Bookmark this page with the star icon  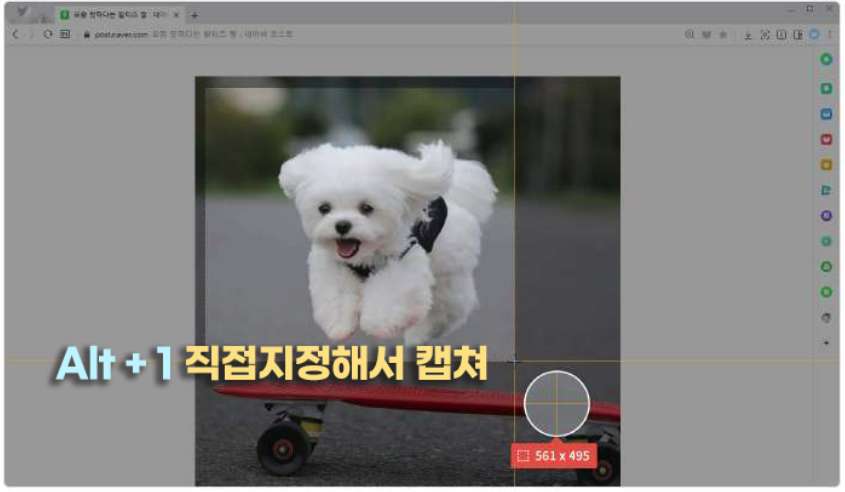723,35
